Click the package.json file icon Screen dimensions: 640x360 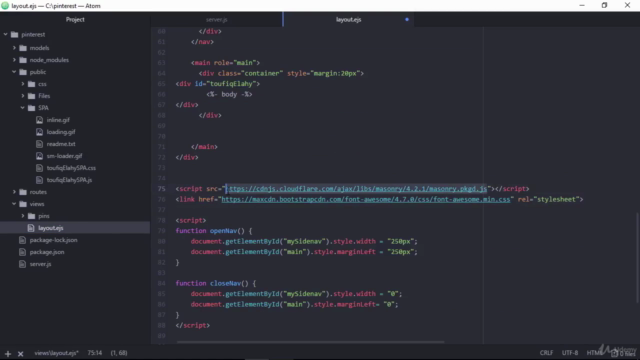(x=22, y=252)
